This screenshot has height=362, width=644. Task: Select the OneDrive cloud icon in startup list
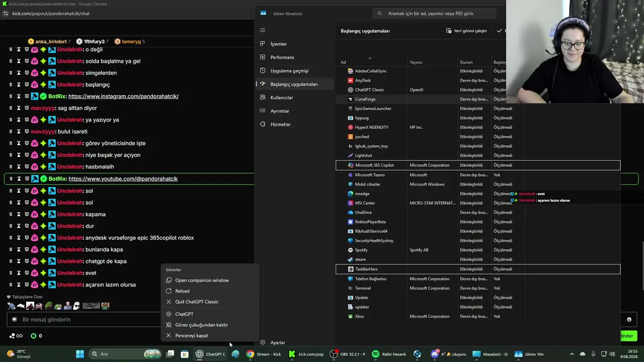click(351, 212)
